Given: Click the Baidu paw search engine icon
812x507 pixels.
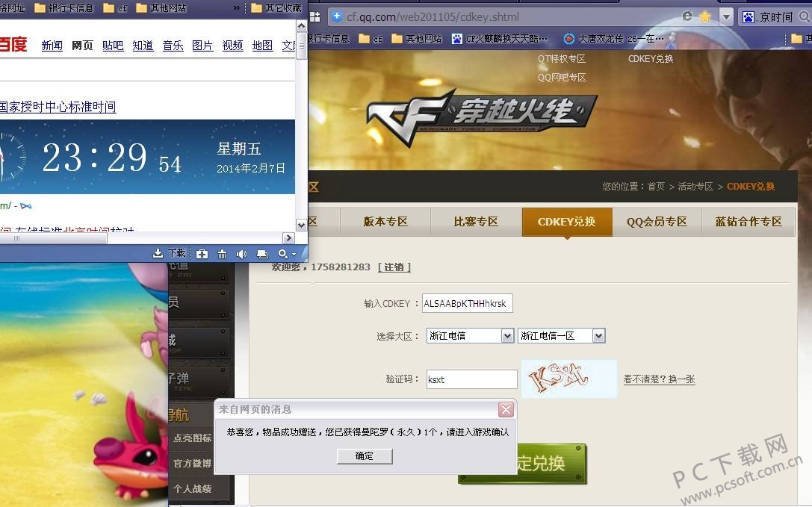Looking at the screenshot, I should [x=749, y=17].
